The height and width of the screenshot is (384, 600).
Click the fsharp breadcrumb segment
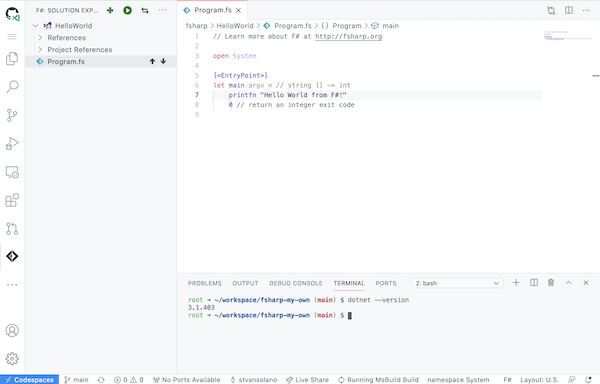pyautogui.click(x=196, y=26)
